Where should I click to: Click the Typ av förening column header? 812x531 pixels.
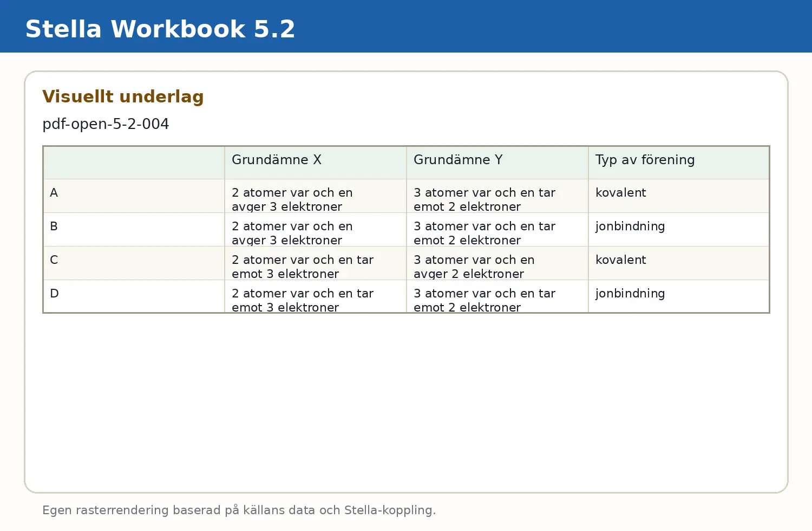(679, 163)
